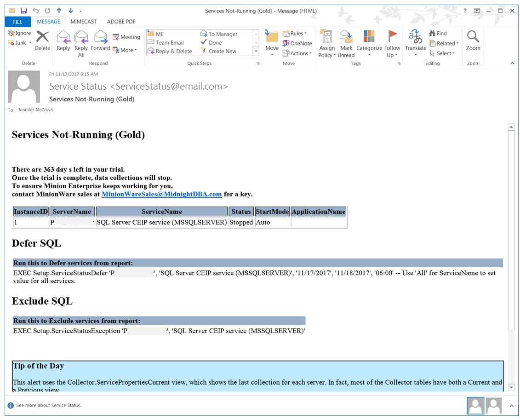Mark the message as Unread

click(346, 44)
